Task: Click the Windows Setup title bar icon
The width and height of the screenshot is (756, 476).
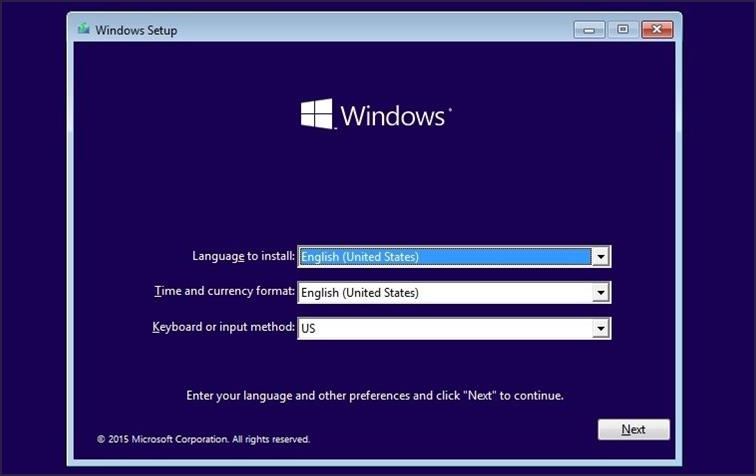Action: coord(83,29)
